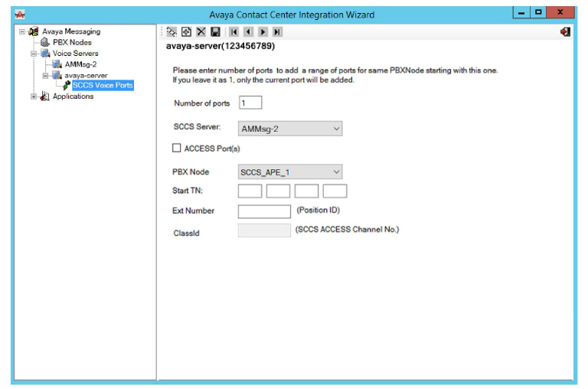Image resolution: width=588 pixels, height=389 pixels.
Task: Click the Avaya Messaging root node icon
Action: click(x=34, y=31)
